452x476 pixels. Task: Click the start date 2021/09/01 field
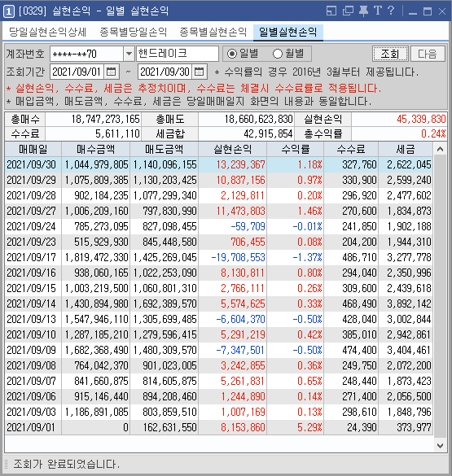pos(77,72)
